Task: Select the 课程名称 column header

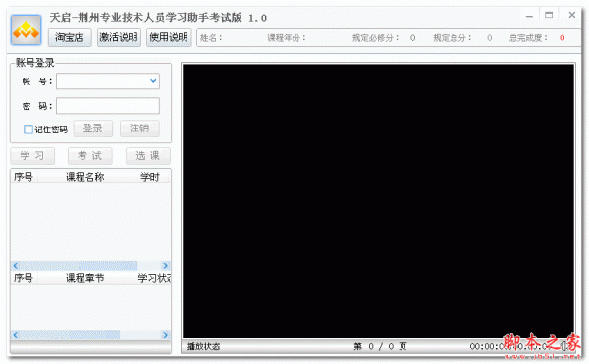Action: pos(85,177)
